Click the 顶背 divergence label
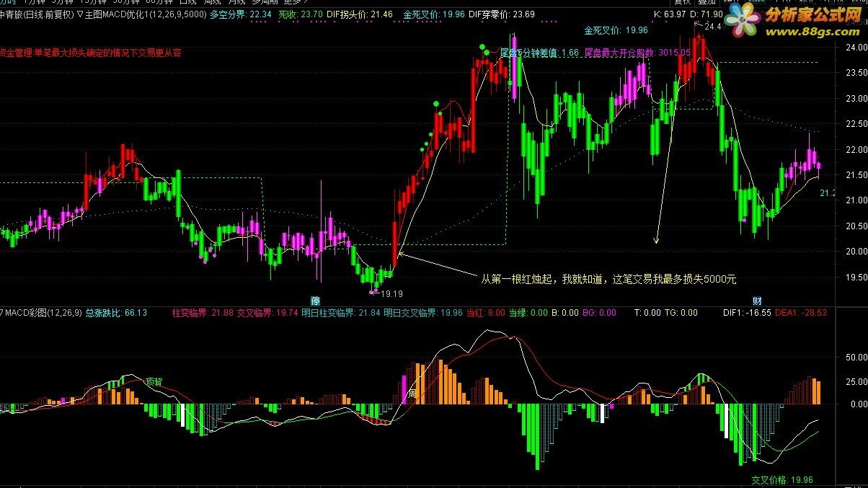 coord(154,381)
